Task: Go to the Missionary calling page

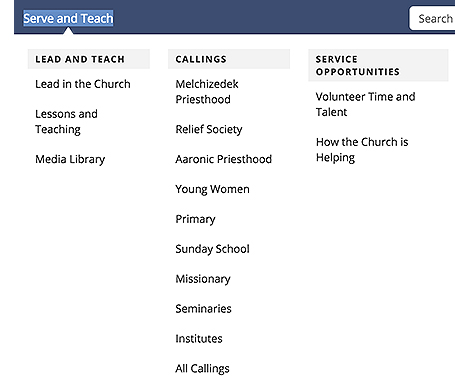Action: click(x=203, y=279)
